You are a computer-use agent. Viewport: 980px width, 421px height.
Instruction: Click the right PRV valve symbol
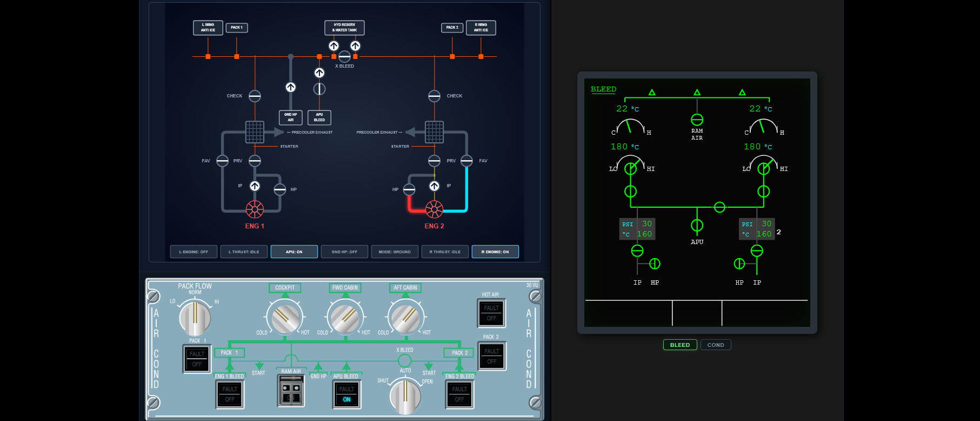434,161
